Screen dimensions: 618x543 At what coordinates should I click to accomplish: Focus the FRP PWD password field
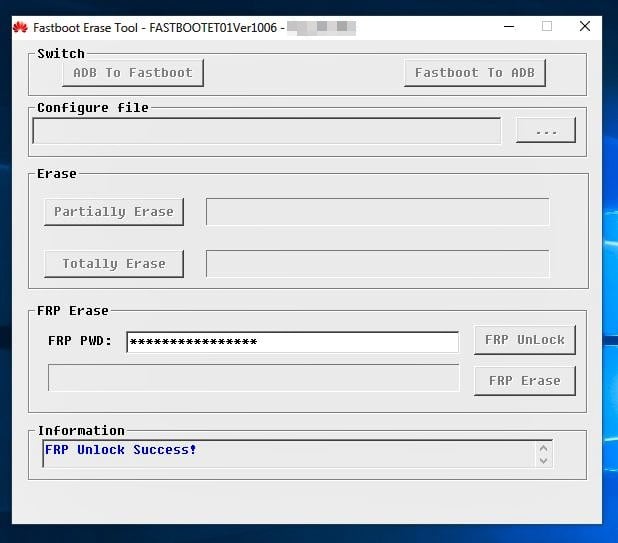click(x=292, y=342)
